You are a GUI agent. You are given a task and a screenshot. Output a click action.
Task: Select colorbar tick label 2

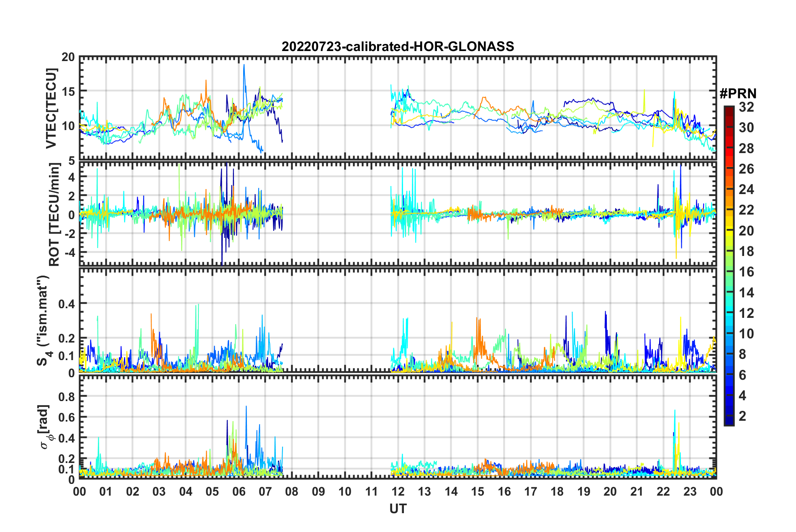pyautogui.click(x=742, y=416)
